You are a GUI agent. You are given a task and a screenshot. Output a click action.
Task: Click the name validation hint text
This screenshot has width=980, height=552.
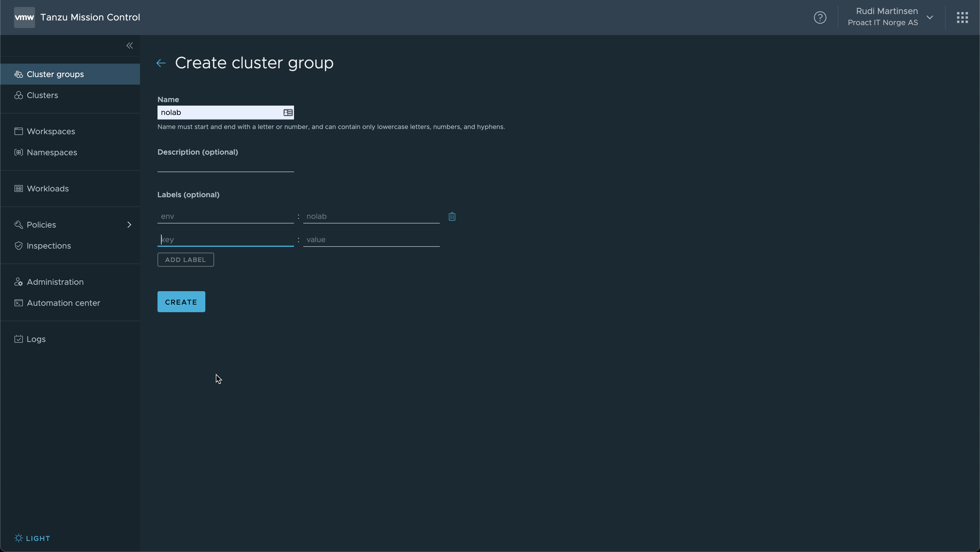point(331,127)
